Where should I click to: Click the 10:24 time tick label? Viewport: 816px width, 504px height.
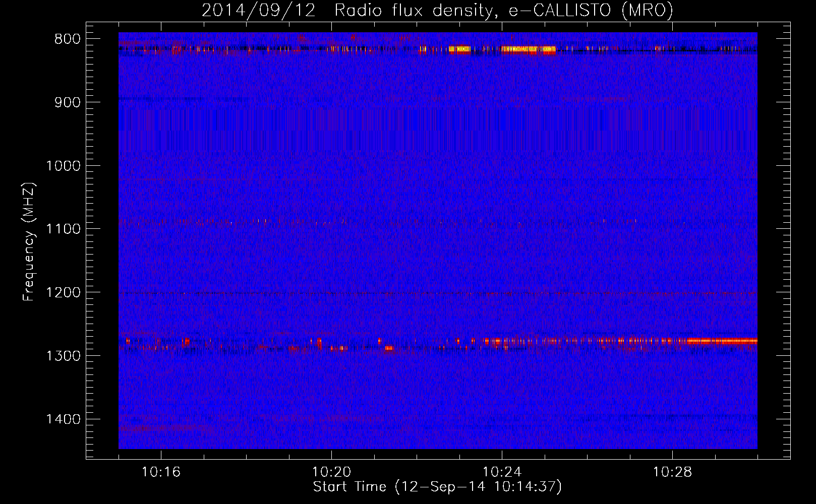(x=502, y=472)
